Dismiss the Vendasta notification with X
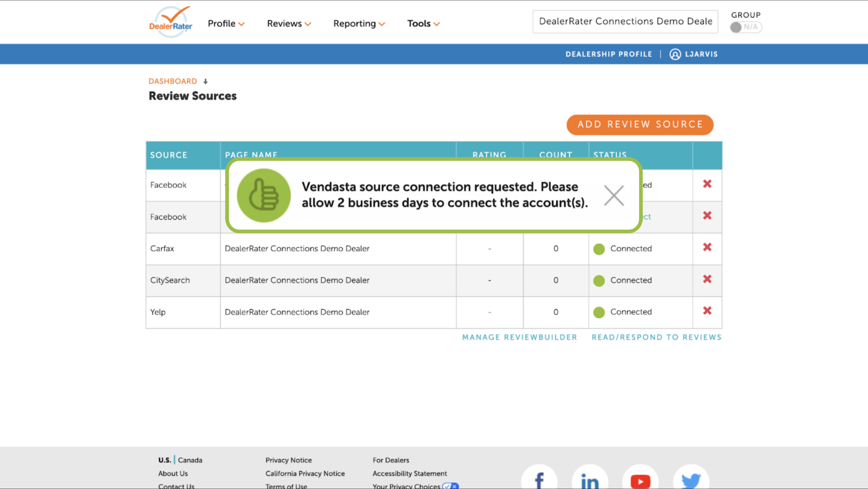868x489 pixels. [614, 195]
